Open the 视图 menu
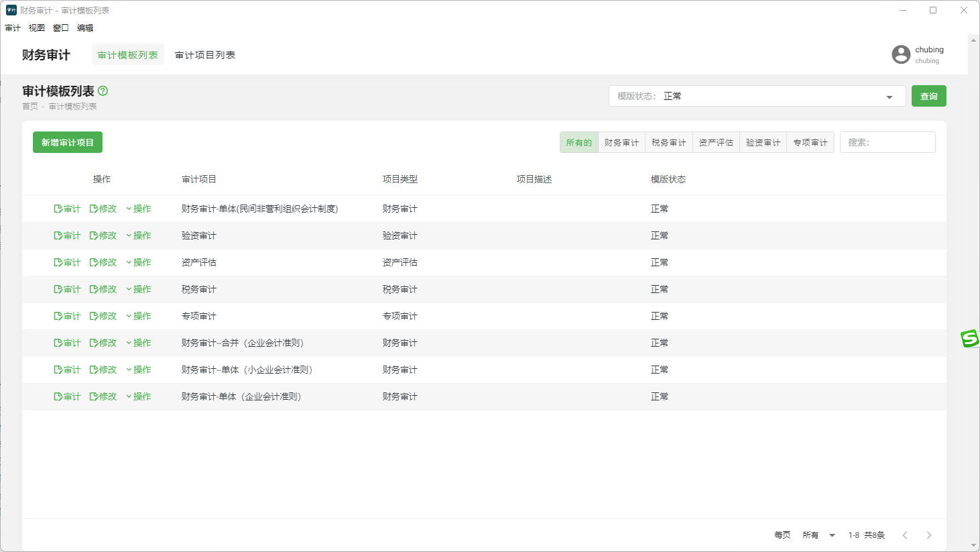Image resolution: width=980 pixels, height=552 pixels. click(x=37, y=27)
